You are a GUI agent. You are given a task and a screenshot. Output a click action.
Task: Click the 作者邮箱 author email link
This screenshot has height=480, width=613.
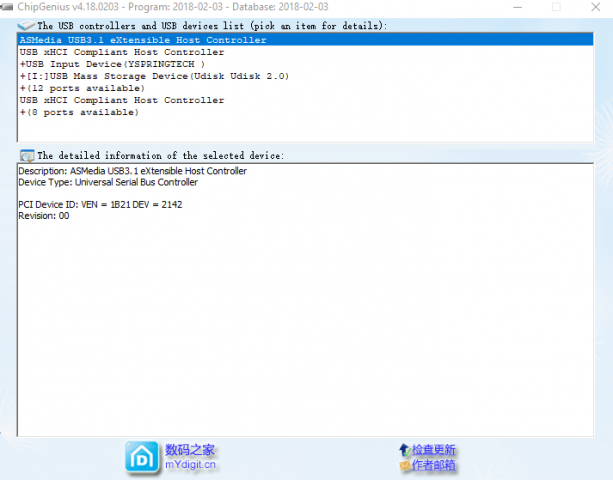434,465
